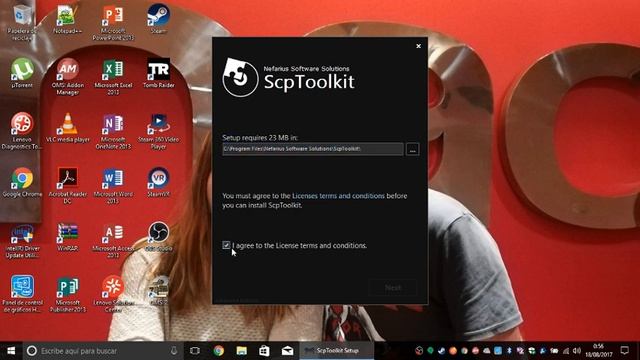The width and height of the screenshot is (640, 360).
Task: Open Microsoft Access 2013 shortcut
Action: point(113,240)
